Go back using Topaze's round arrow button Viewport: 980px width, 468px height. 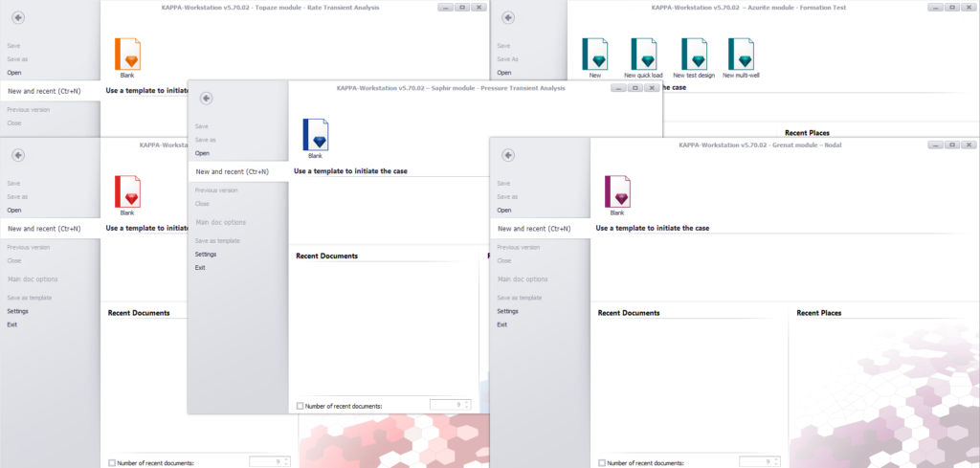[18, 17]
